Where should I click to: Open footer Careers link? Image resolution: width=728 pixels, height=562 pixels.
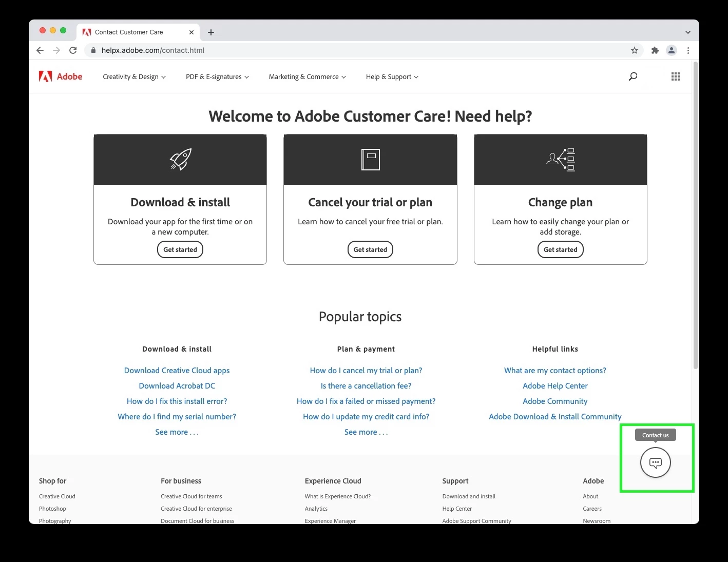click(x=592, y=509)
